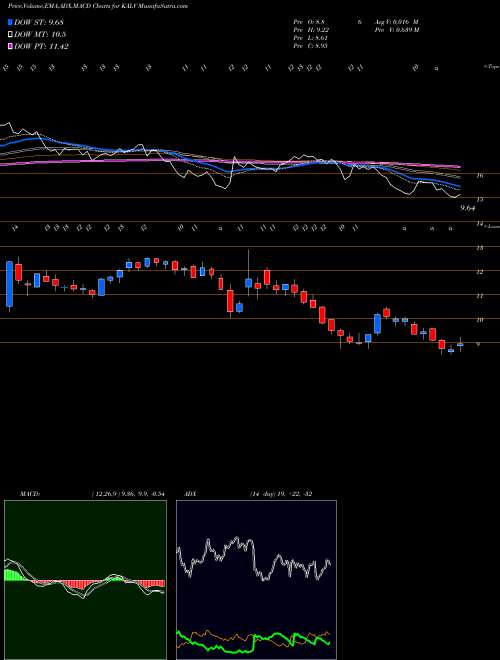Click the ADX (14 day) values text

click(281, 493)
